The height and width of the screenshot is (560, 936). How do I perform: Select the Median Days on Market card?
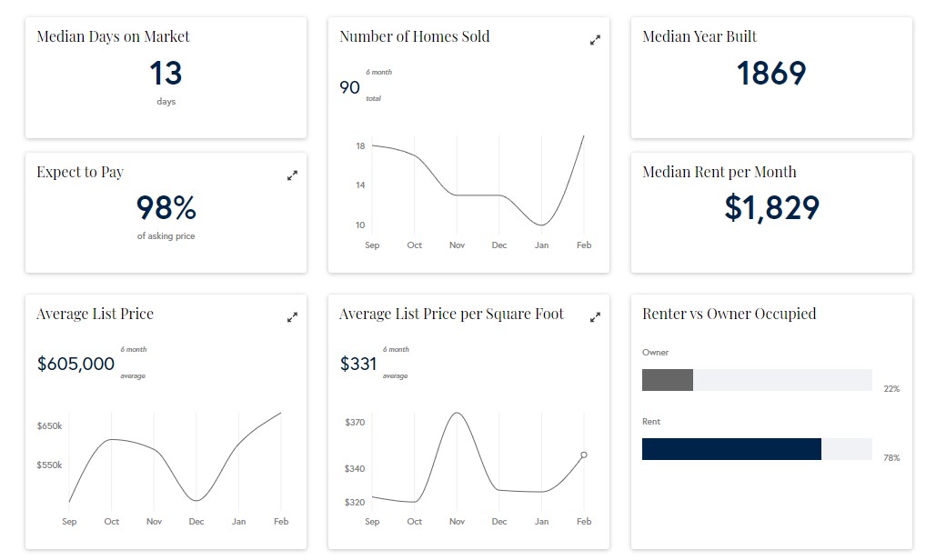(166, 77)
